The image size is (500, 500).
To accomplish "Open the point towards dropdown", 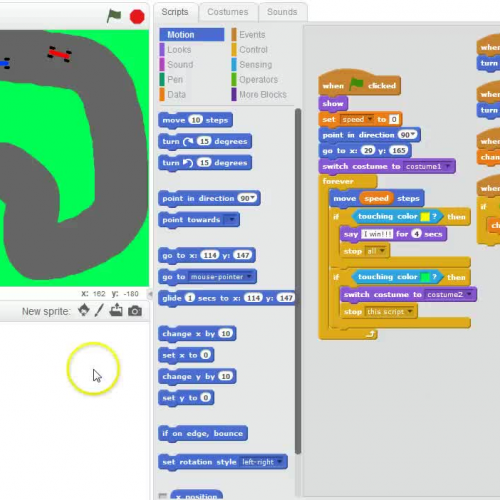I will (231, 220).
